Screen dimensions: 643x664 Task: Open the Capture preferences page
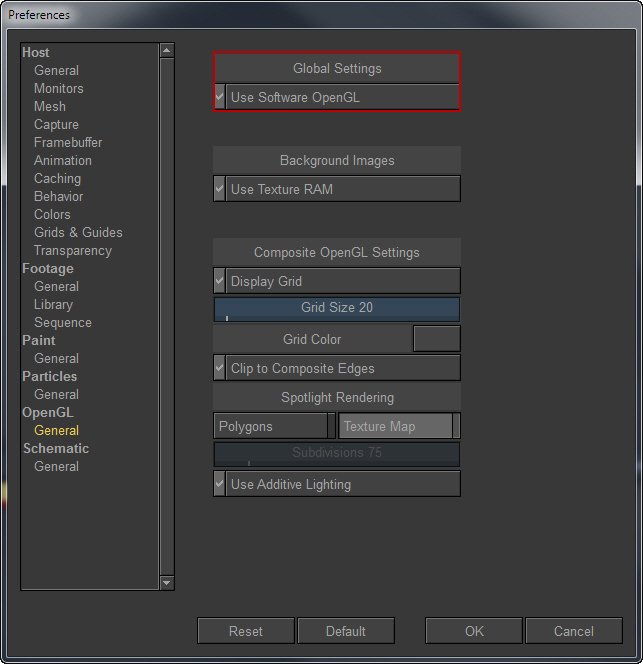[56, 124]
